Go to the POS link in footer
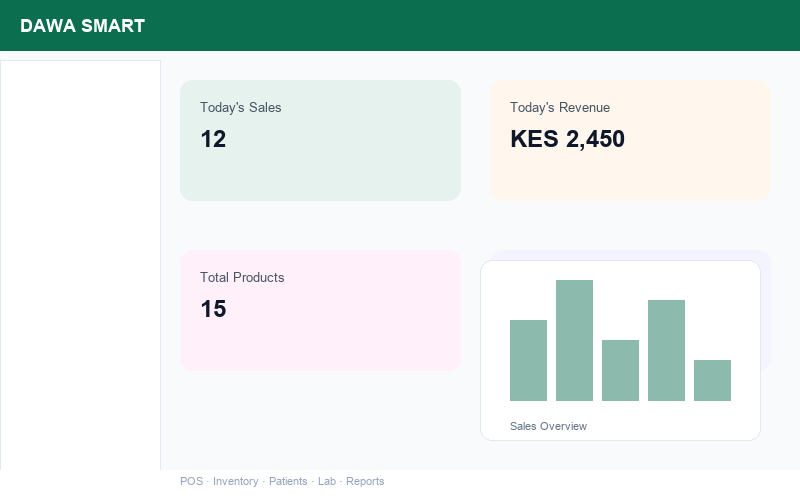 pyautogui.click(x=191, y=481)
